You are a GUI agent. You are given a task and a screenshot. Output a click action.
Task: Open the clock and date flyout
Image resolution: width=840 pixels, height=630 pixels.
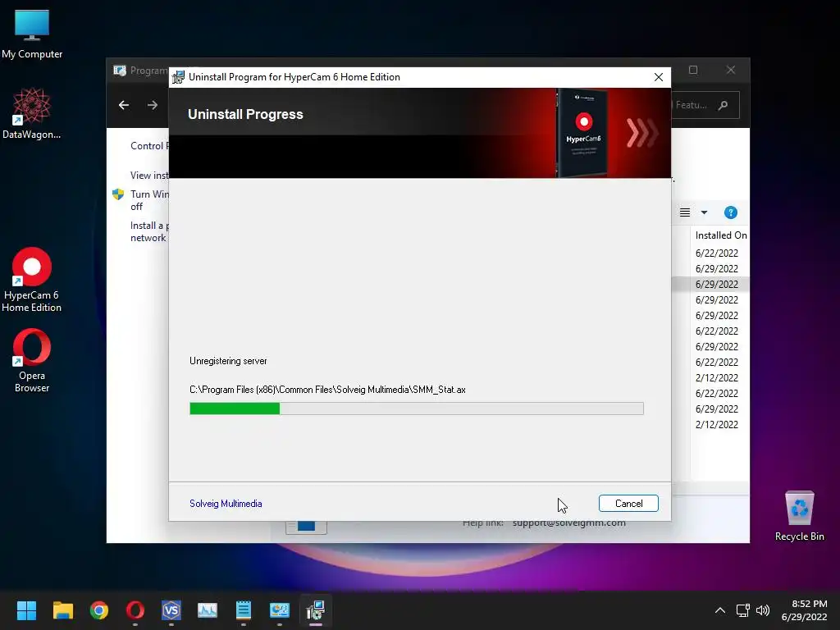(x=805, y=610)
